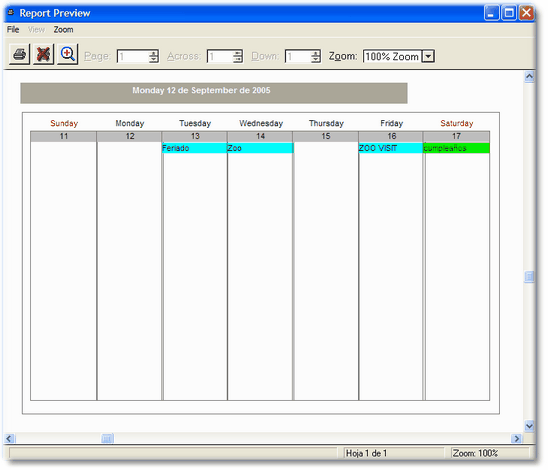Viewport: 548px width, 470px height.
Task: Open the File menu
Action: [x=13, y=30]
